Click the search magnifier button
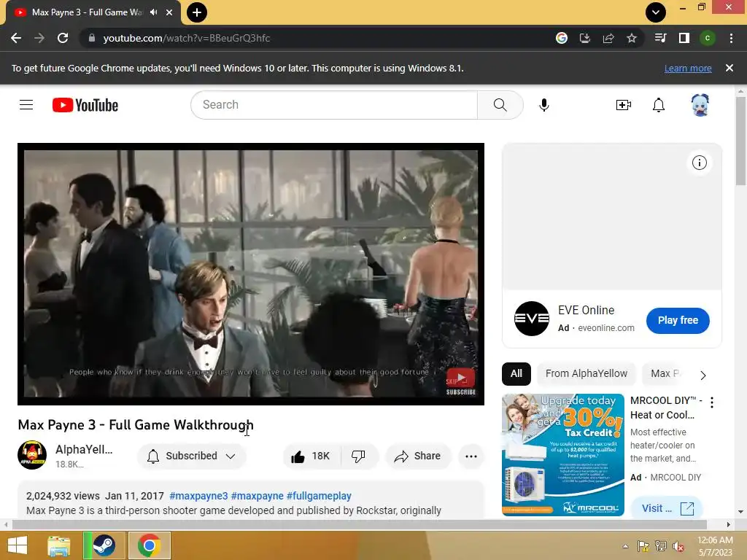Screen dimensions: 747x560 coord(500,105)
